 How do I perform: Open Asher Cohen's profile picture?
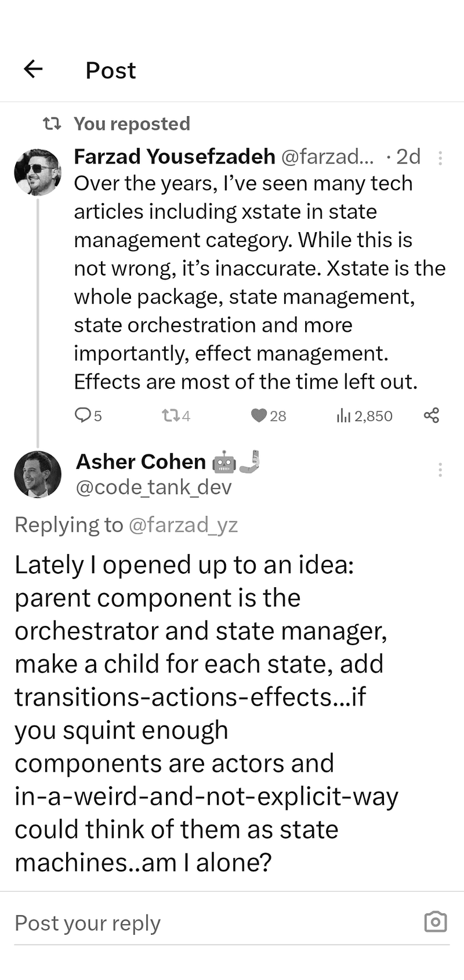38,474
